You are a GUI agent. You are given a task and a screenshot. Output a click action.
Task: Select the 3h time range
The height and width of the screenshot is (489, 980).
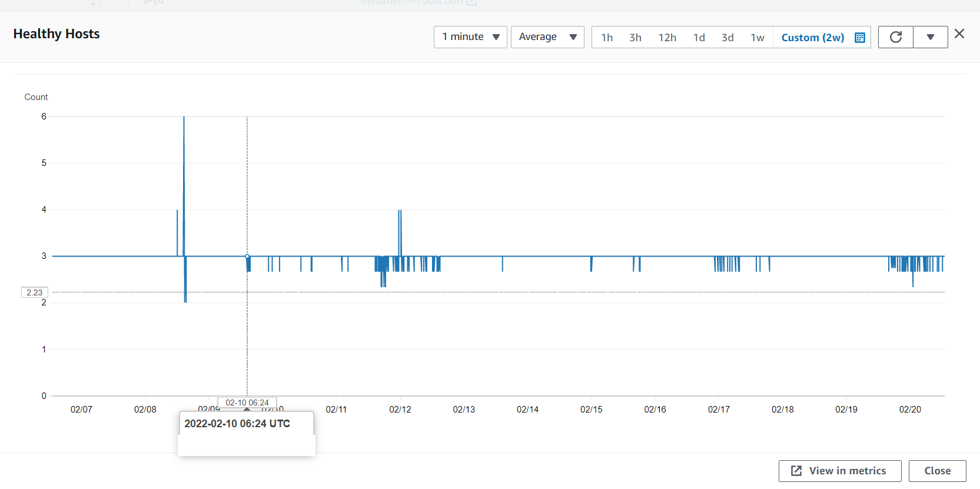(635, 38)
